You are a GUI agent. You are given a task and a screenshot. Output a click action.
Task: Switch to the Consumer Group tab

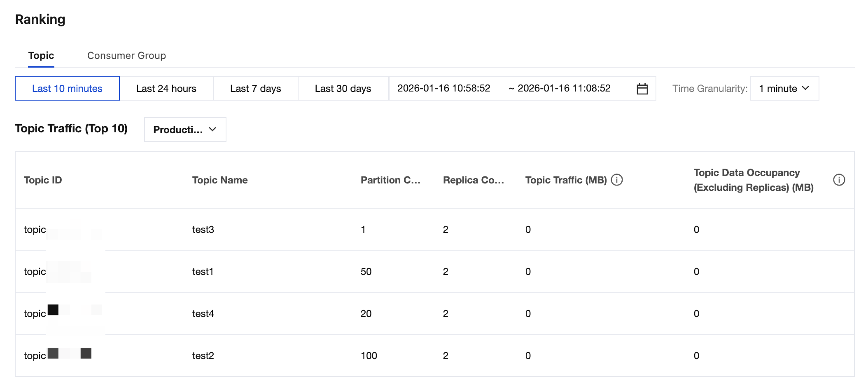pyautogui.click(x=126, y=56)
